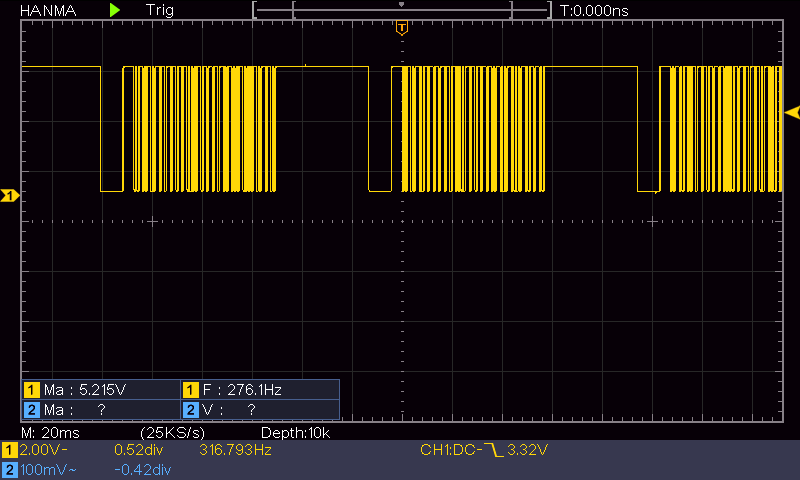Click the 3.32V trigger level value

(x=527, y=451)
